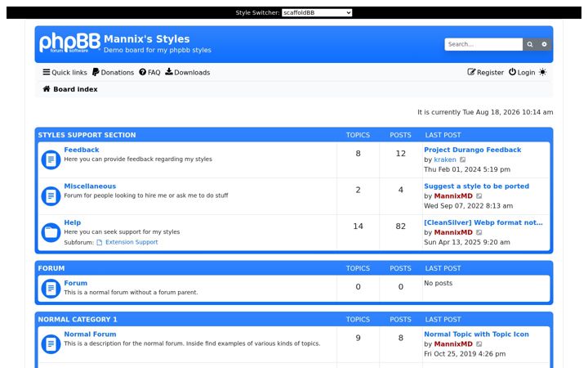Click 'No posts' text in Forum row

coord(438,283)
